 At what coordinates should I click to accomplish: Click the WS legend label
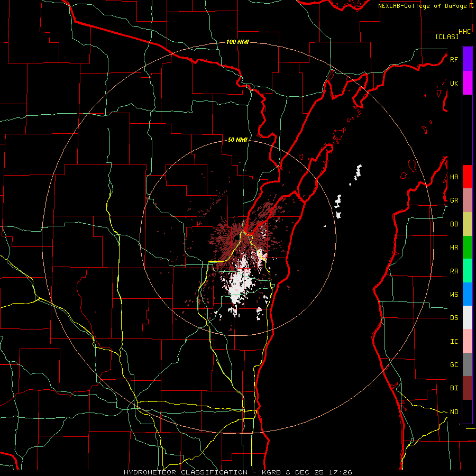tap(454, 295)
